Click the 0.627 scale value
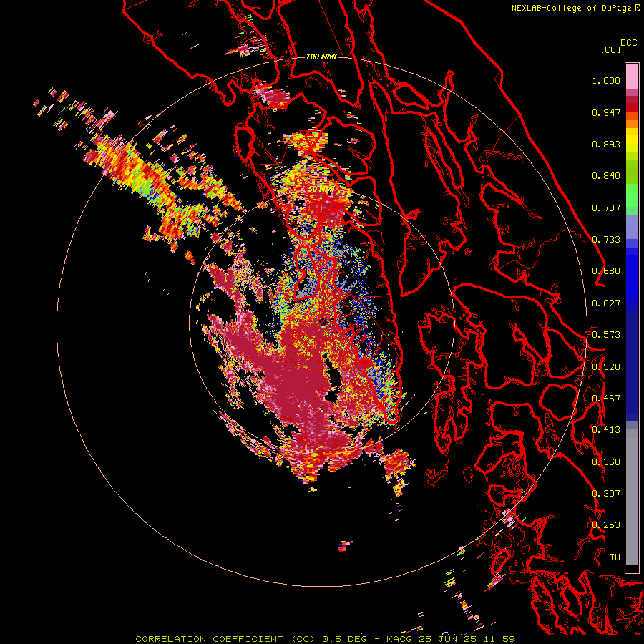644x644 pixels. tap(606, 303)
